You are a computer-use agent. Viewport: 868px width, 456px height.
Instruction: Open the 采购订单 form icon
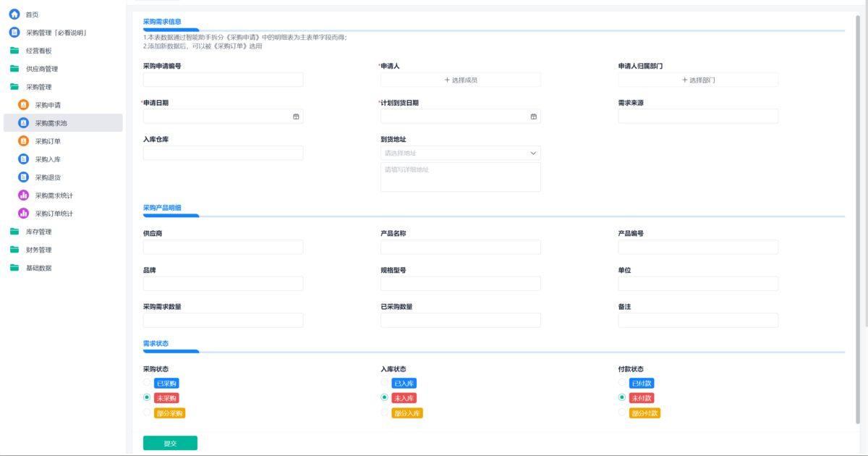pyautogui.click(x=23, y=141)
